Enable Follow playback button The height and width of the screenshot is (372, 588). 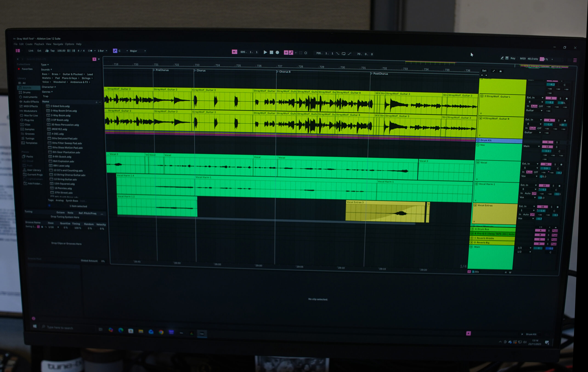point(235,52)
